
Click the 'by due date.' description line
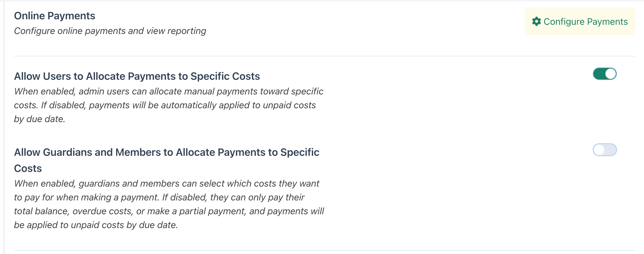pos(39,119)
